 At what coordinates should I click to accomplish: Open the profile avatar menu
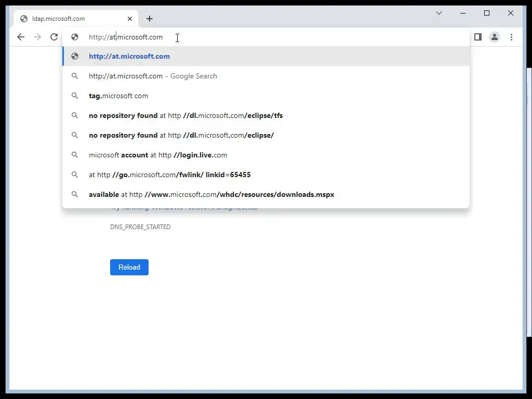(495, 37)
